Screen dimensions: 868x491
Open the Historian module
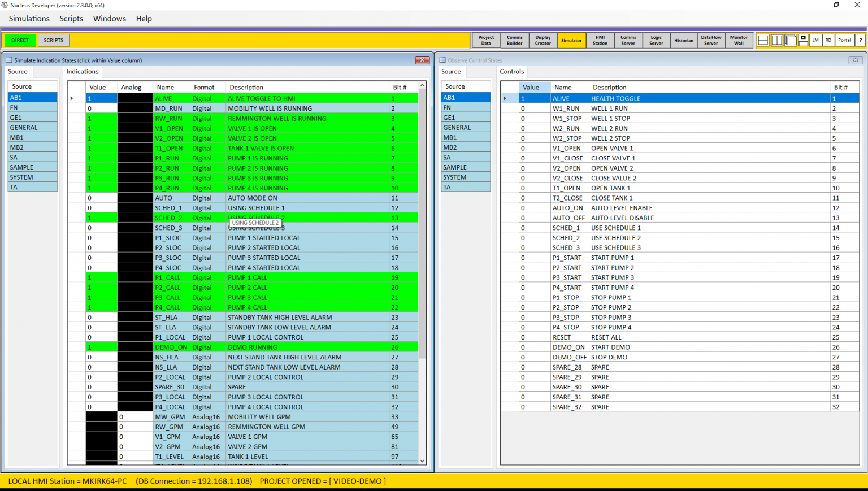[684, 40]
